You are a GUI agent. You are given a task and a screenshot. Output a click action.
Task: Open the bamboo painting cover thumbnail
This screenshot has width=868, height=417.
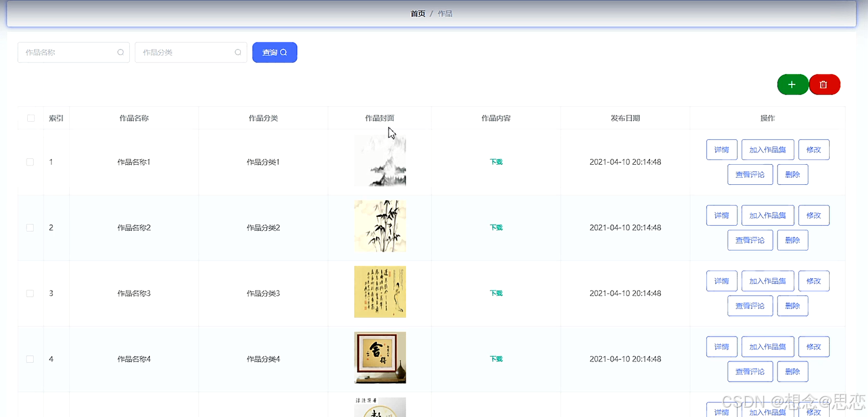tap(380, 226)
